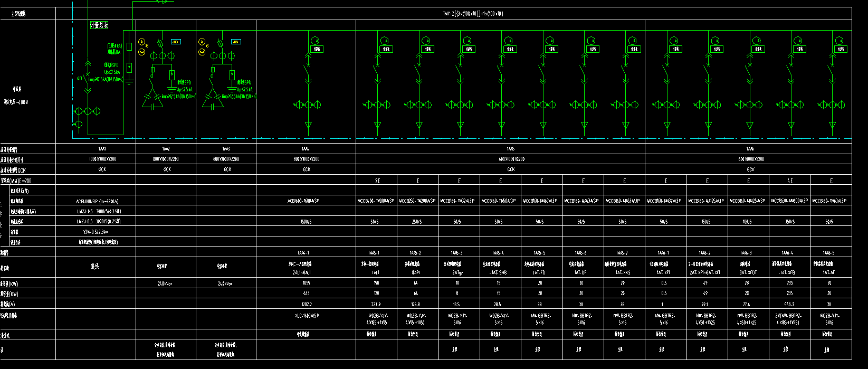Select the 1AA4-1 circuit number cell
Image resolution: width=868 pixels, height=369 pixels.
tap(306, 253)
